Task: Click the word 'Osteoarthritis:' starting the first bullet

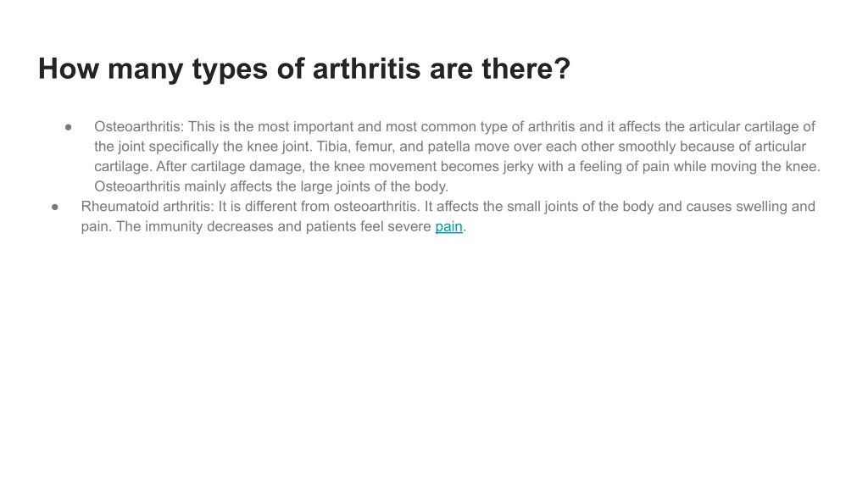Action: coord(138,127)
